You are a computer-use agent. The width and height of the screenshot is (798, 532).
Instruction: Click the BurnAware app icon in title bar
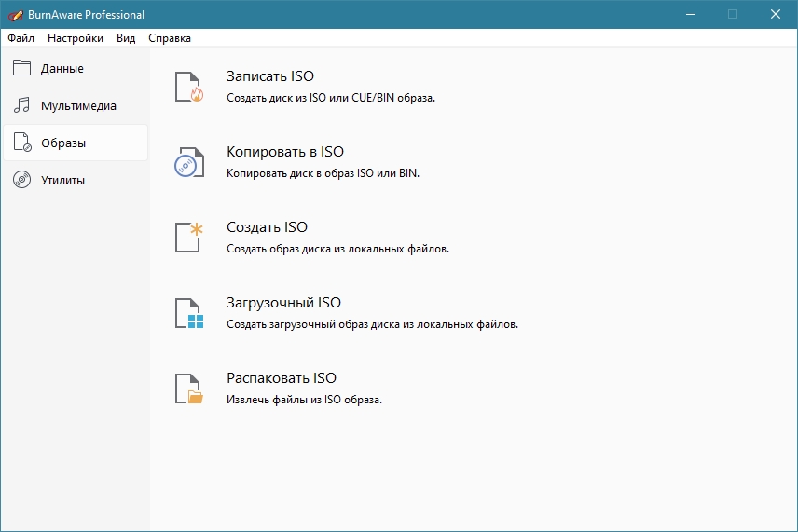(14, 14)
